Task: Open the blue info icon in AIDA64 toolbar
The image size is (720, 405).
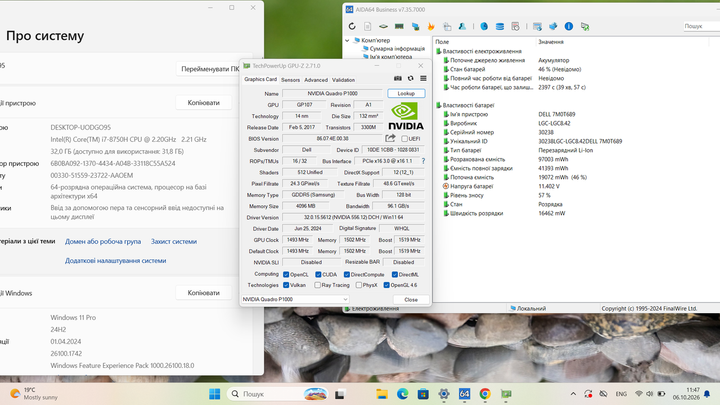Action: click(569, 27)
